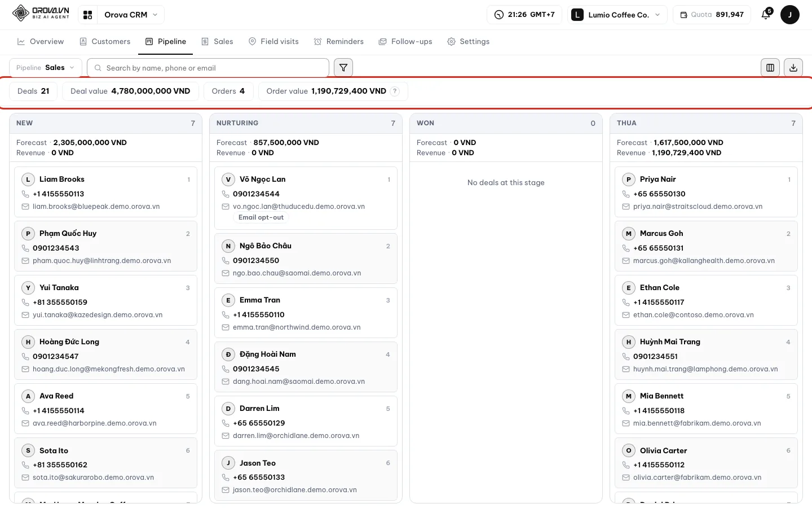Click the name Ngô Bảo Châu

pyautogui.click(x=266, y=246)
